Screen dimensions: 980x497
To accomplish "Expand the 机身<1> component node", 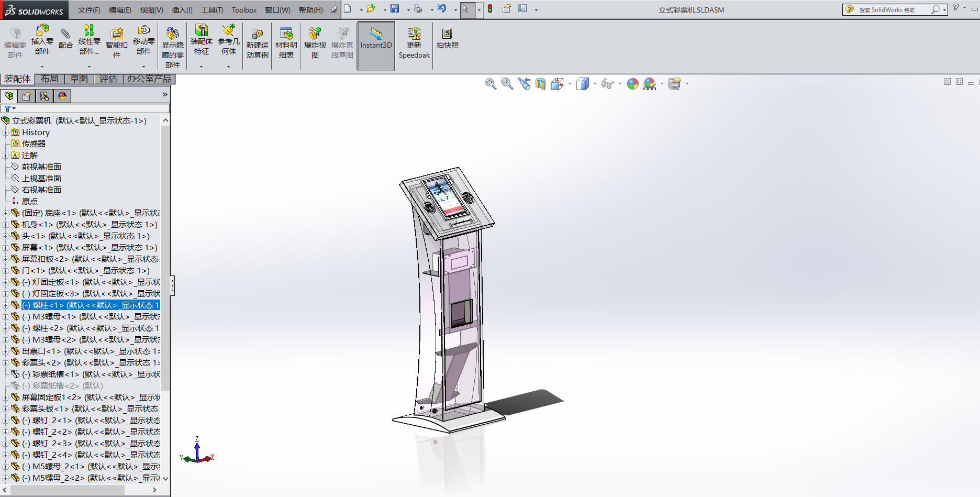I will (x=5, y=225).
